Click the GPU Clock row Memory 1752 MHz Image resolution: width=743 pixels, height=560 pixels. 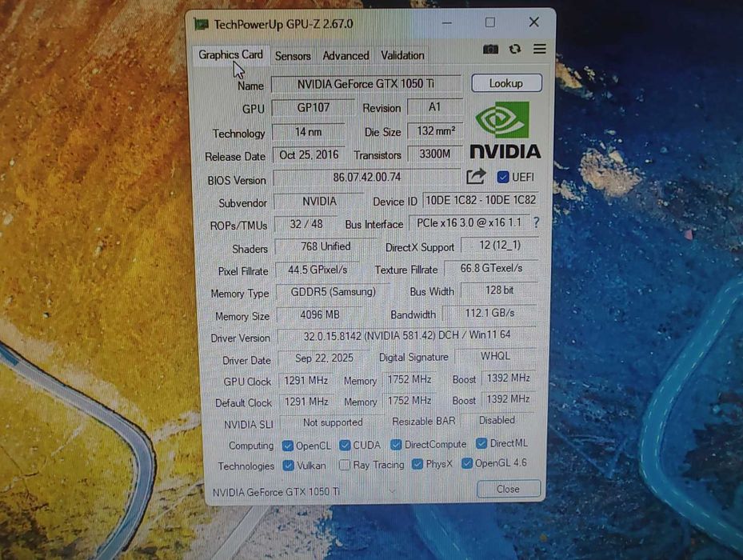click(409, 379)
